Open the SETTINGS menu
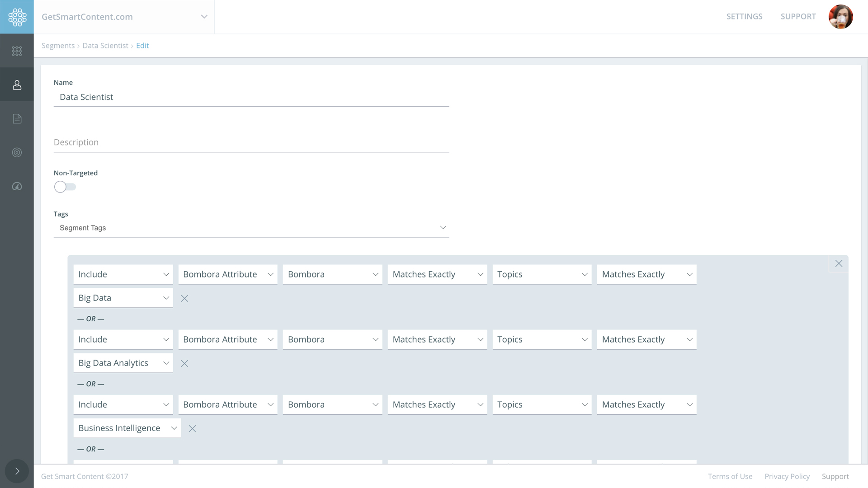Viewport: 868px width, 488px height. [x=744, y=17]
